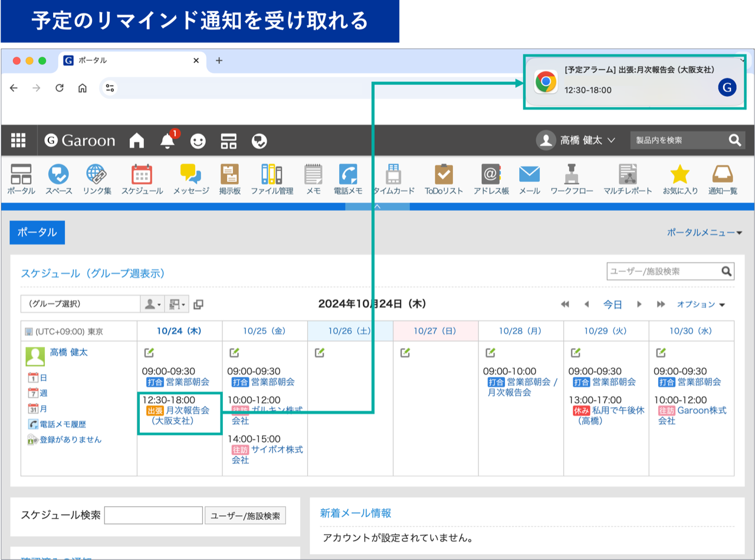
Task: Open the facility selection dropdown arrow
Action: click(x=177, y=304)
